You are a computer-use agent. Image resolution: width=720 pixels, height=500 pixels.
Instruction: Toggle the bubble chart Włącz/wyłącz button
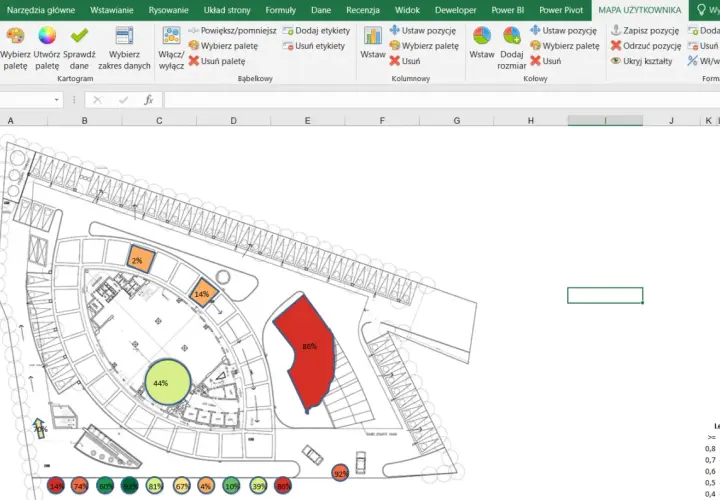171,48
